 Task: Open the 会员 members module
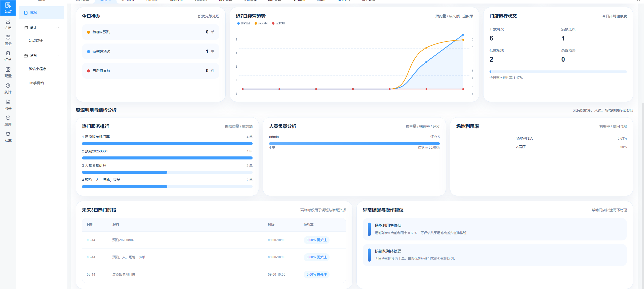point(8,24)
